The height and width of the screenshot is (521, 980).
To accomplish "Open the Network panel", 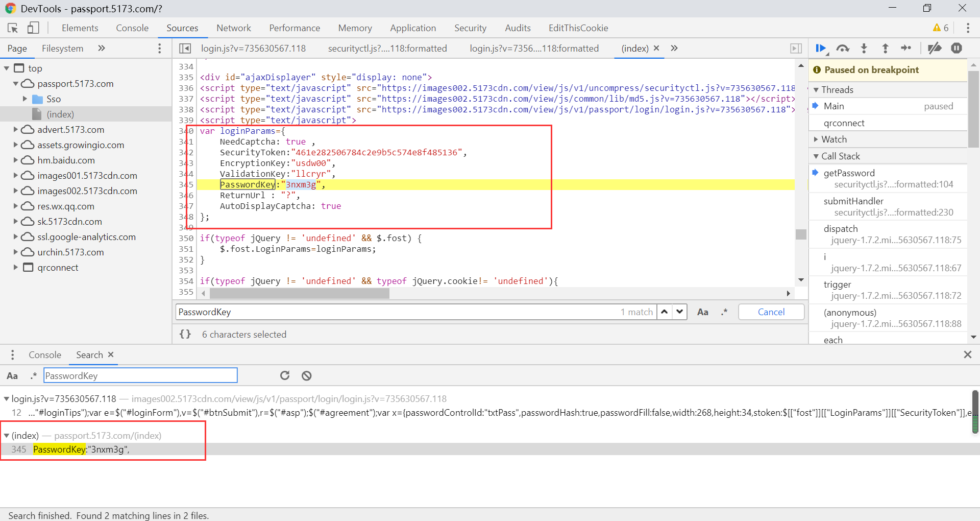I will click(234, 28).
